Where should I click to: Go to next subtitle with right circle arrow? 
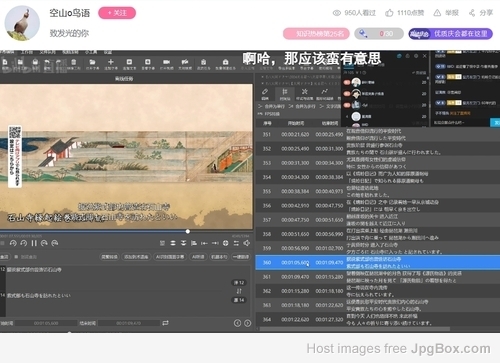point(247,323)
